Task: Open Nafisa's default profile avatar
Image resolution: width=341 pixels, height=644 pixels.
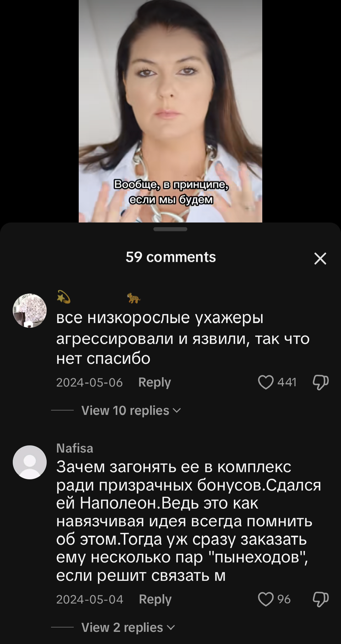Action: (x=30, y=462)
